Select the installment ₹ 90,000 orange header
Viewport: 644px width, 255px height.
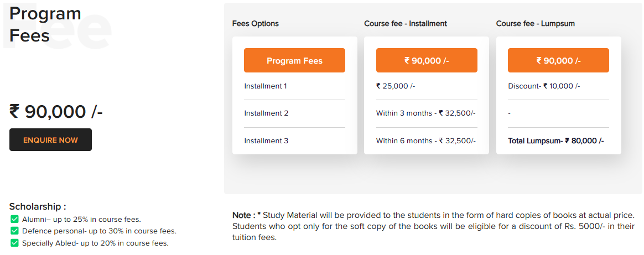pos(426,60)
